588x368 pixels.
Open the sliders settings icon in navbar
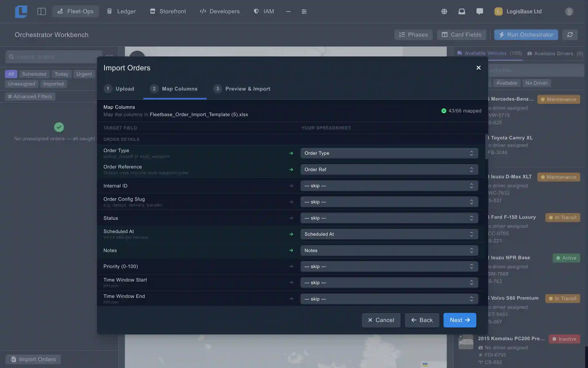pos(304,11)
